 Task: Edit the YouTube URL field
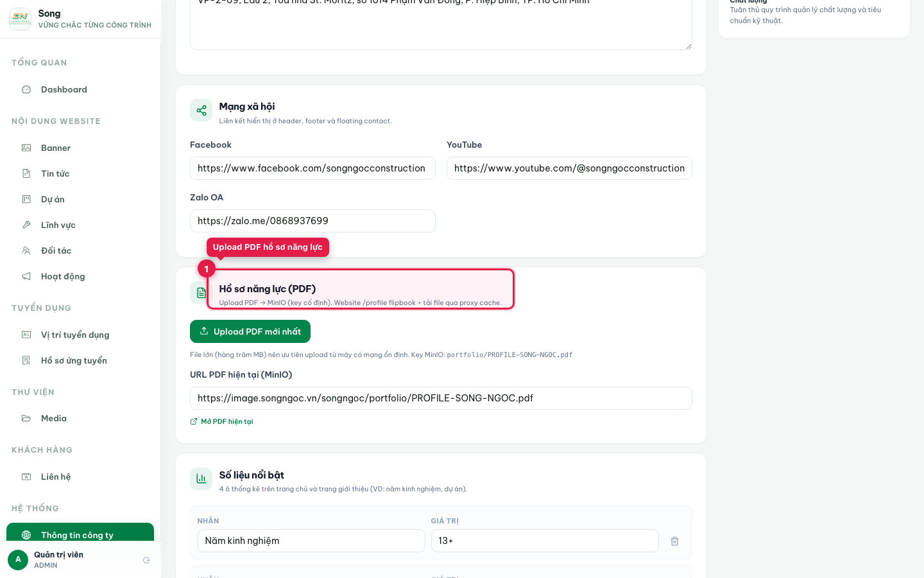click(x=569, y=168)
